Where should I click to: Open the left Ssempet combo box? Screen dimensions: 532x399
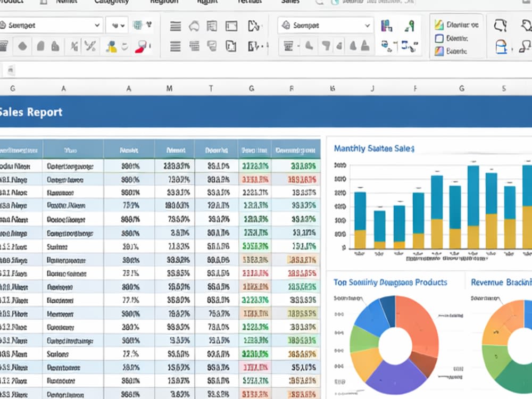[x=51, y=25]
